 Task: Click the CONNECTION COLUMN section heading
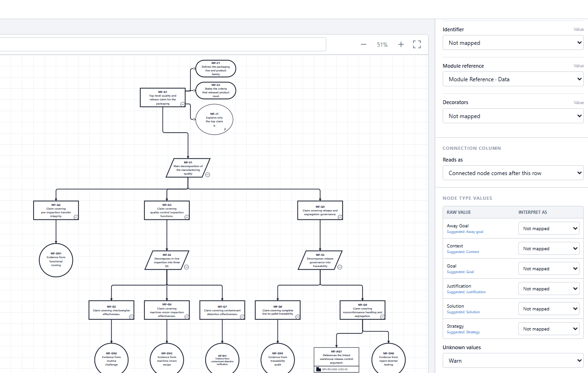point(472,148)
